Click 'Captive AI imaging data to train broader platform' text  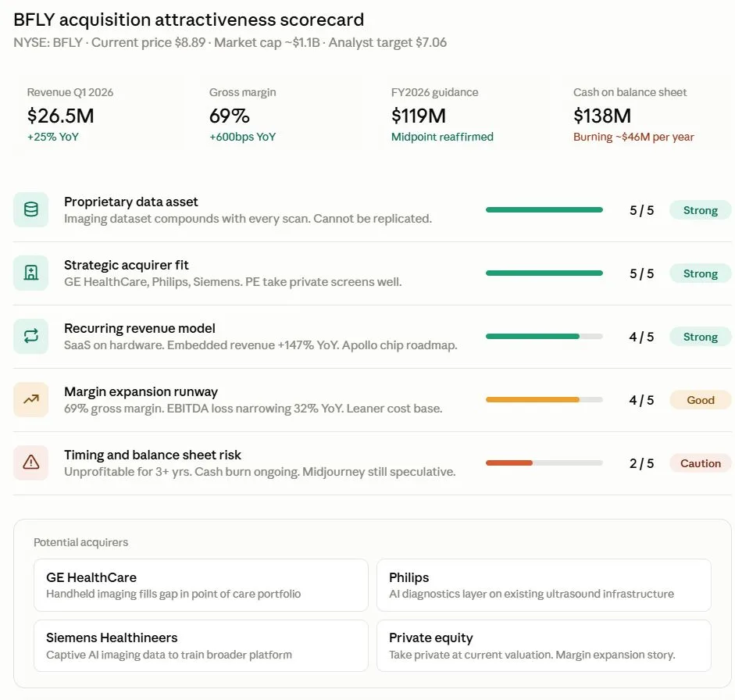tap(169, 655)
